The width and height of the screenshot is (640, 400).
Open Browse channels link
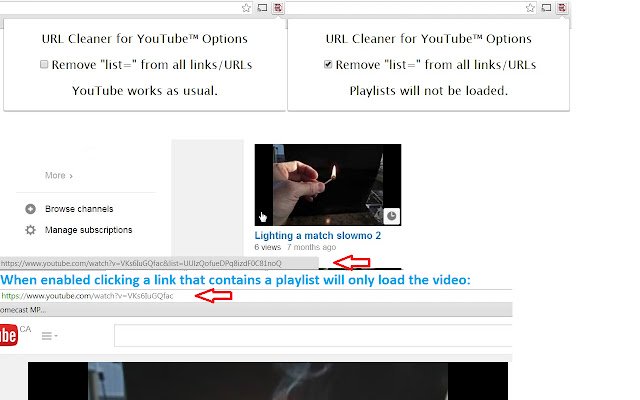point(79,209)
